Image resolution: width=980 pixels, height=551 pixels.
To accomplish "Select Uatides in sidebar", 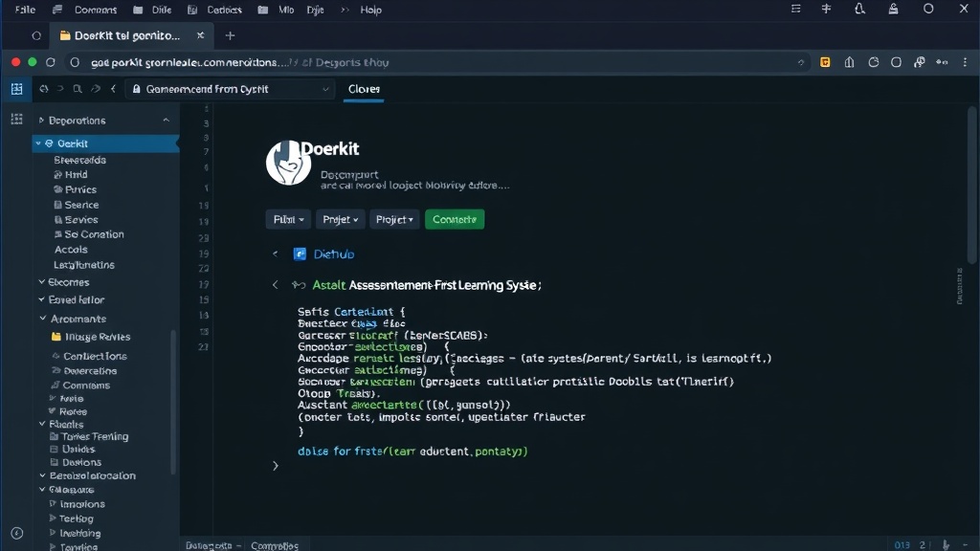I will [x=73, y=450].
